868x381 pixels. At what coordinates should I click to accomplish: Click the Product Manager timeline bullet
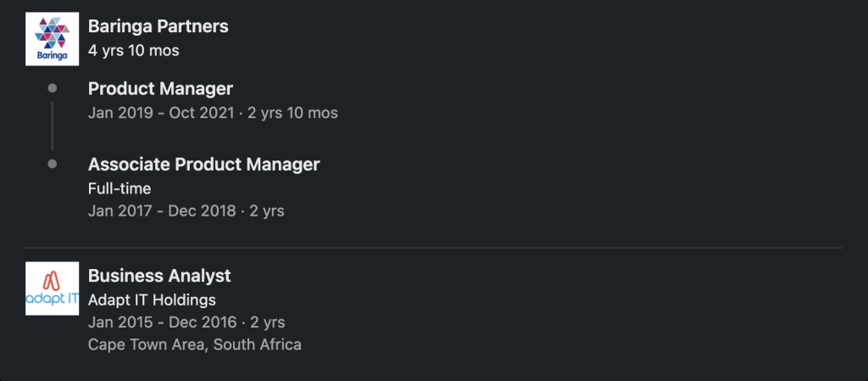point(52,88)
